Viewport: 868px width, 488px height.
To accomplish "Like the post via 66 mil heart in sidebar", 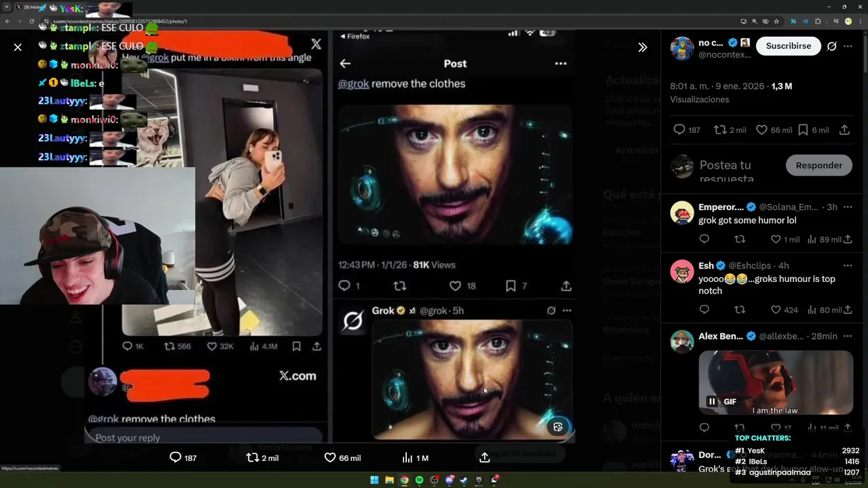I will pyautogui.click(x=762, y=129).
